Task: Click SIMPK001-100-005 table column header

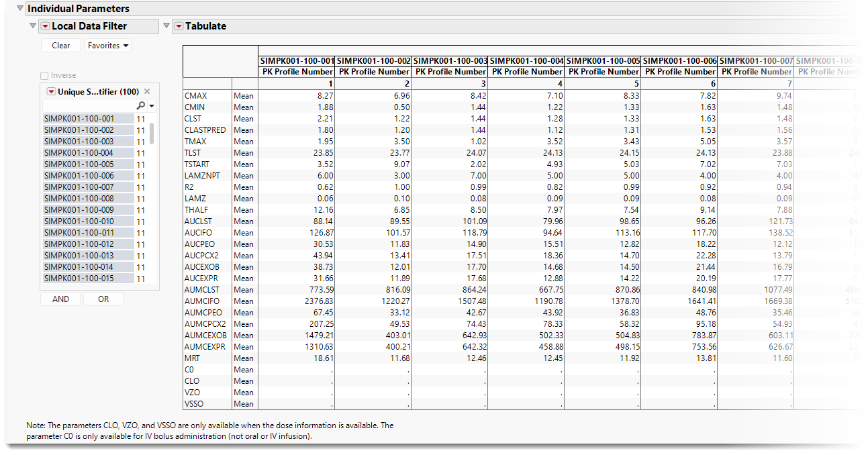Action: pyautogui.click(x=603, y=61)
